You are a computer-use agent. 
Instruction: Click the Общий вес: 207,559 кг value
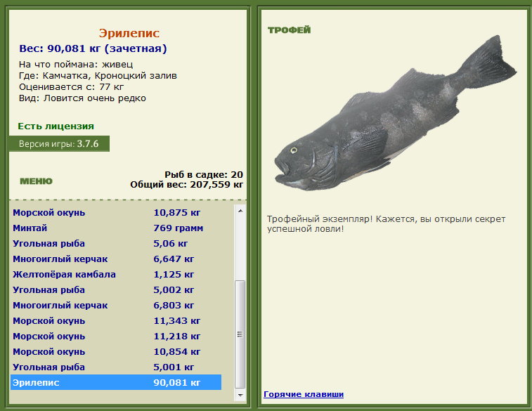coord(187,185)
